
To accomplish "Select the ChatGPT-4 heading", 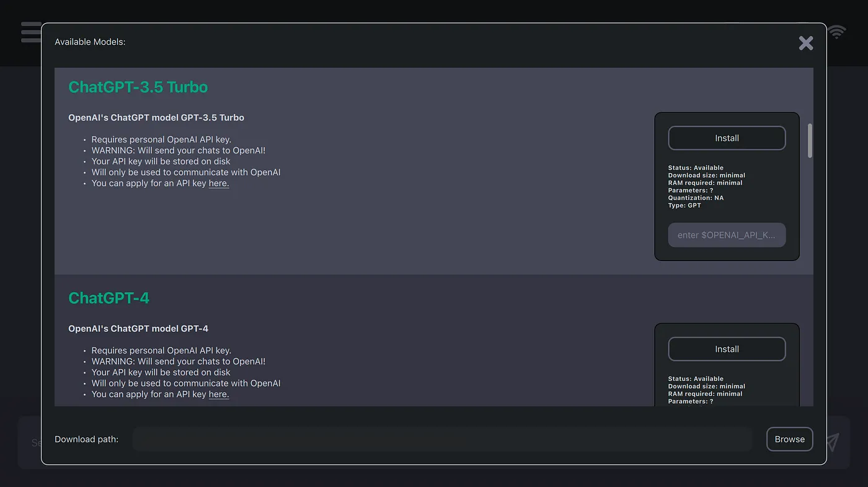I will pyautogui.click(x=109, y=298).
